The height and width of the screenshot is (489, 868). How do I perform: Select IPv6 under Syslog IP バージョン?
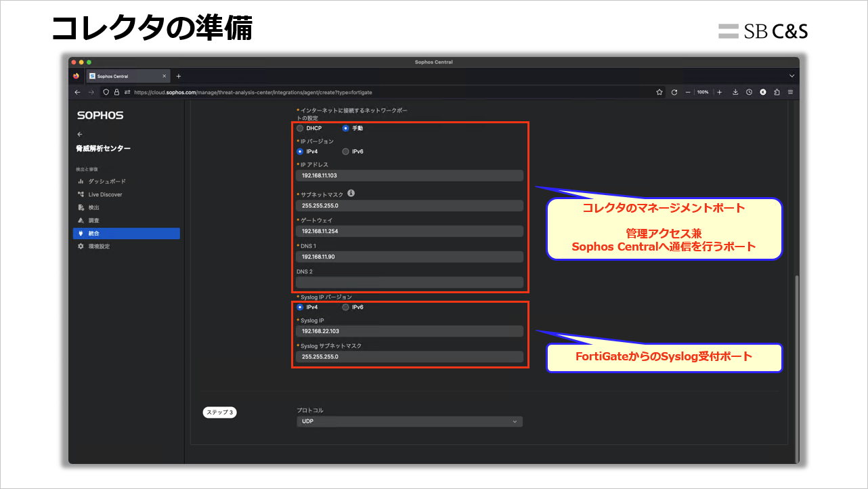(345, 307)
